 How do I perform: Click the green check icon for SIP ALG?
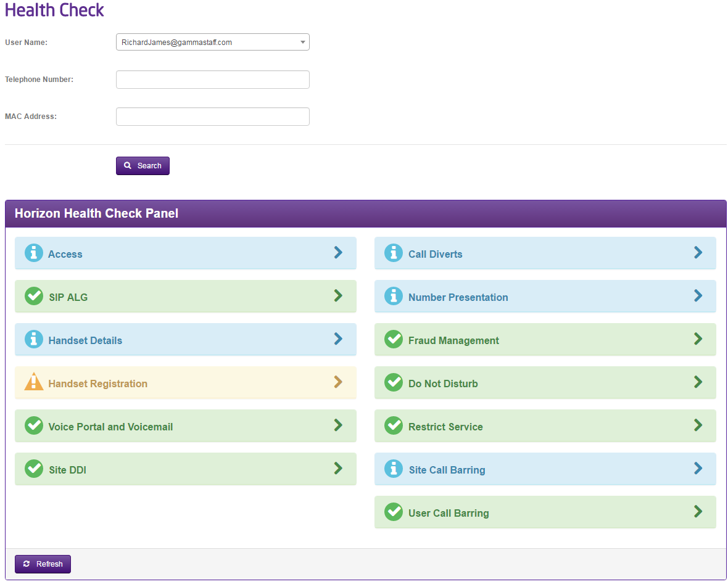pos(33,296)
